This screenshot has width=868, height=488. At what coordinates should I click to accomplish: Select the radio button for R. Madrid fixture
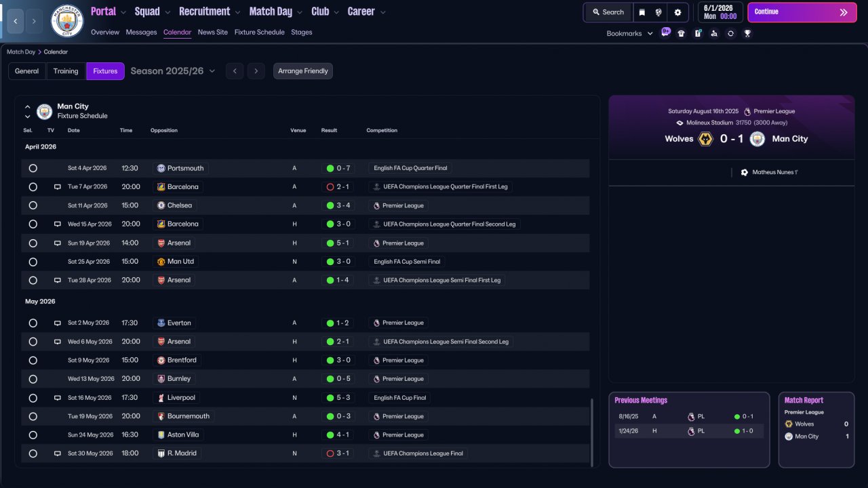(x=33, y=453)
